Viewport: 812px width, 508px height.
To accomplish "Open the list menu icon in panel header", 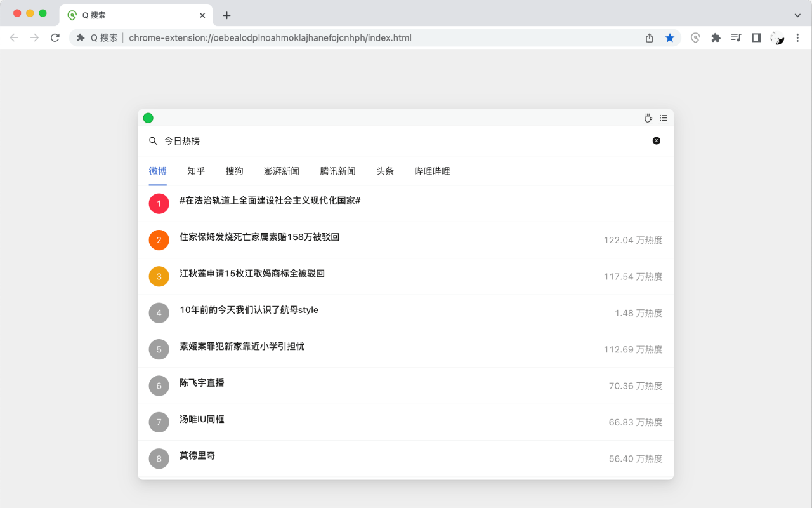I will (x=664, y=118).
